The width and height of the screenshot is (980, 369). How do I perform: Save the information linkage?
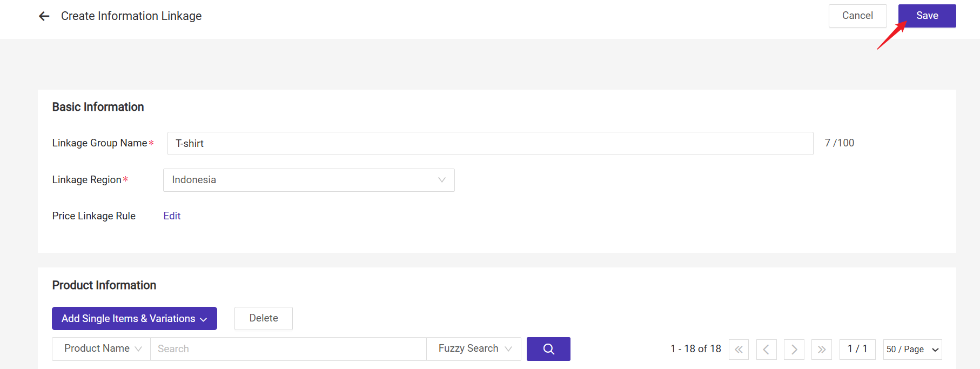(927, 16)
